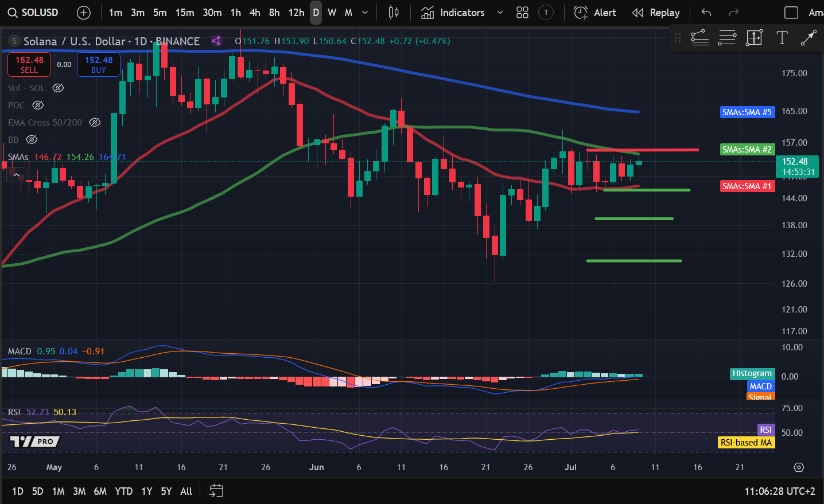The height and width of the screenshot is (504, 824).
Task: Set date range to 5D
Action: pyautogui.click(x=38, y=491)
